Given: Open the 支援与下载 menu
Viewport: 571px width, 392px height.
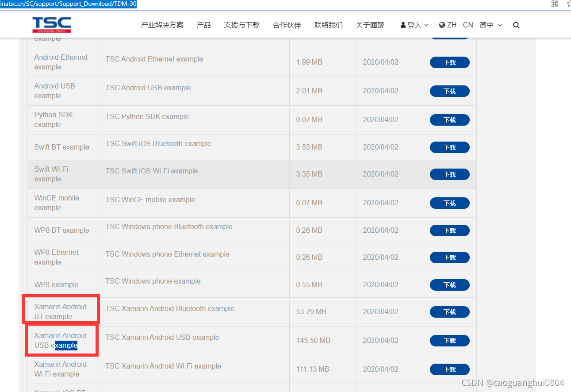Looking at the screenshot, I should [242, 25].
